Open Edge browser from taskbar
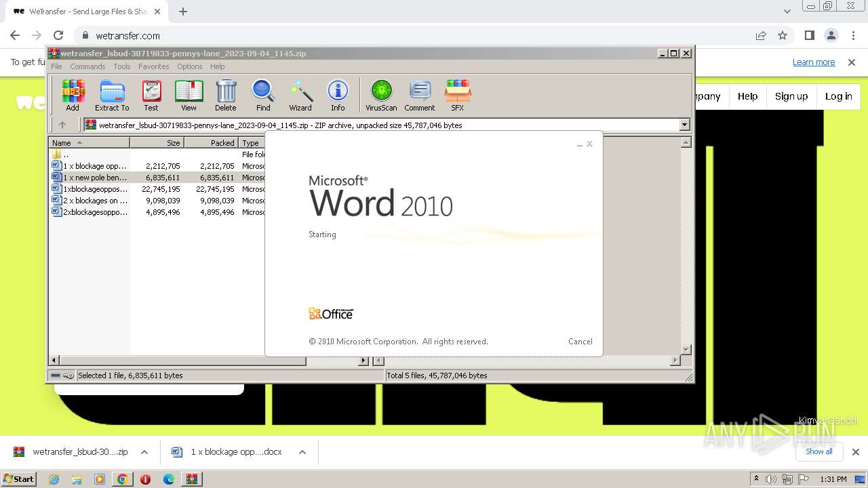 point(168,479)
